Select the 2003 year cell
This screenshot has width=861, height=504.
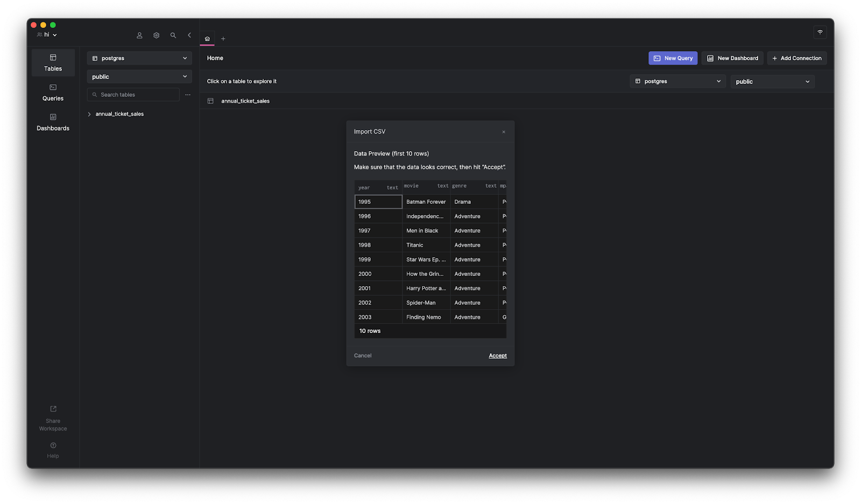click(x=378, y=317)
